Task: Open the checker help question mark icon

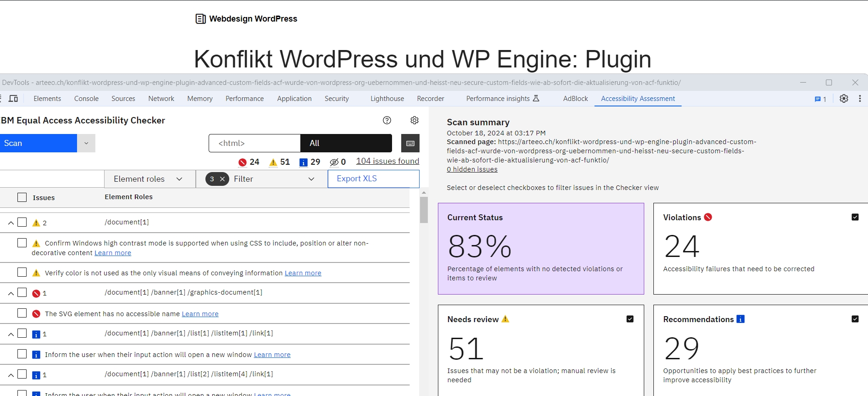Action: click(x=387, y=120)
